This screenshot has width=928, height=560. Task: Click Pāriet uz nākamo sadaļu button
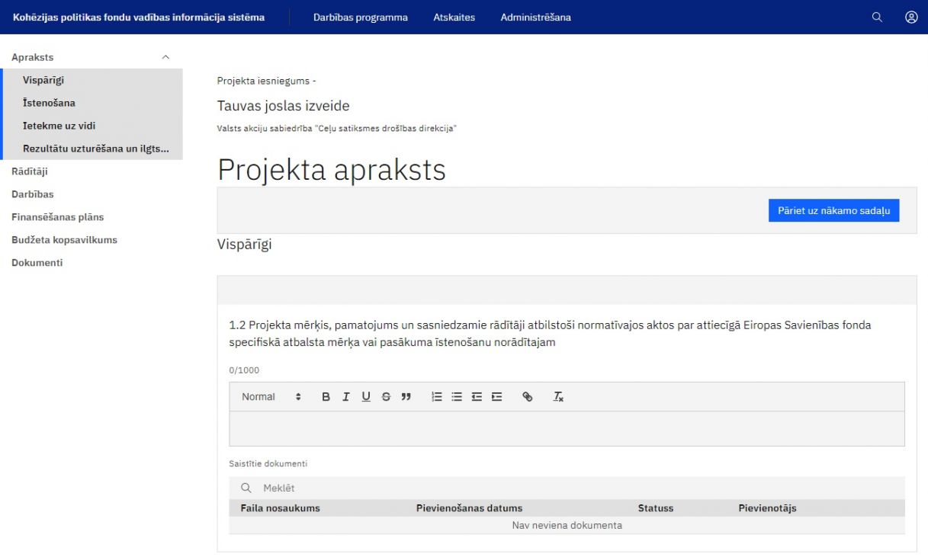coord(833,211)
